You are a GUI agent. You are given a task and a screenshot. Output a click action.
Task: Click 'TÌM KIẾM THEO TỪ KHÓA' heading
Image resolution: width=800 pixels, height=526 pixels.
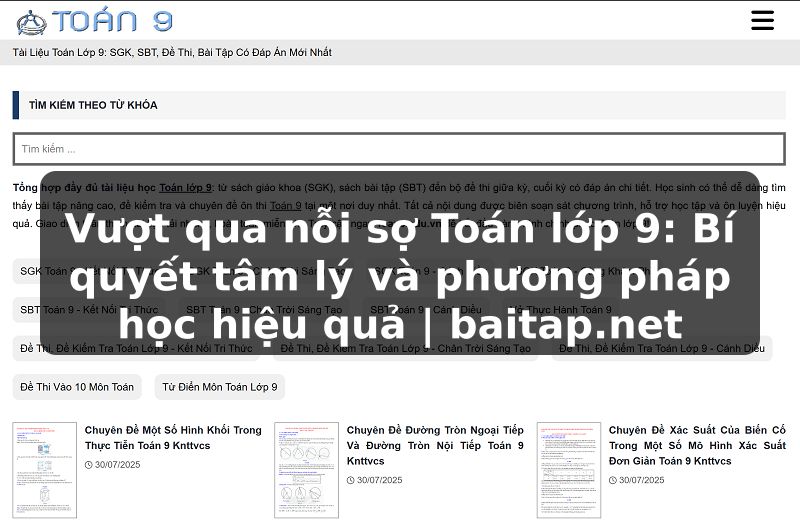click(93, 105)
